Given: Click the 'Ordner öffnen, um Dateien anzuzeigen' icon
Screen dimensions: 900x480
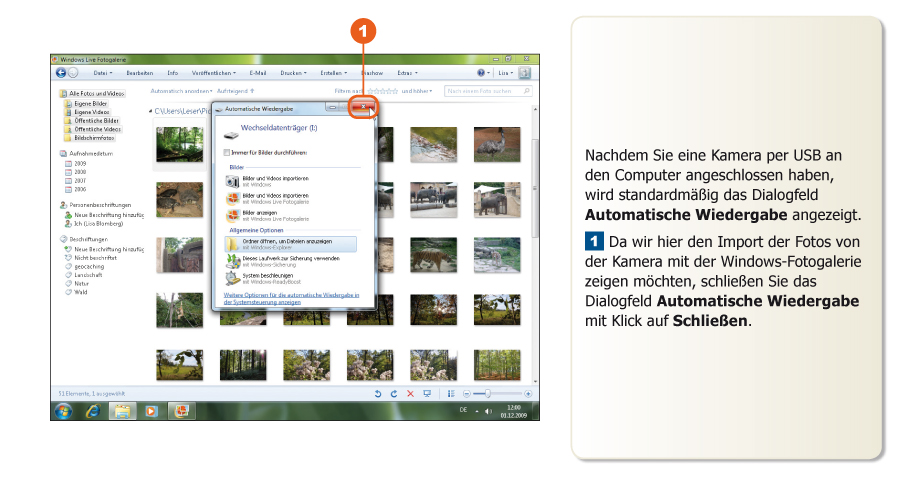Looking at the screenshot, I should coord(233,243).
